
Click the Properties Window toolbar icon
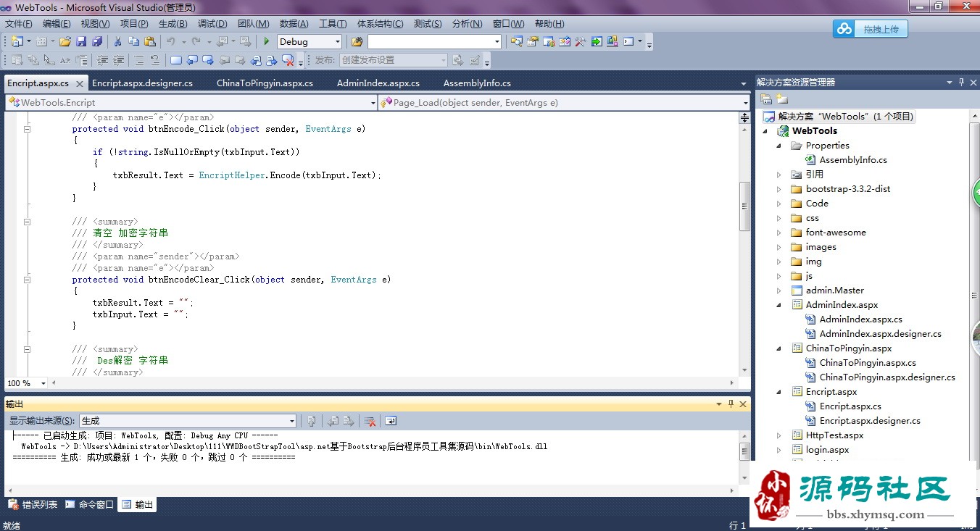[x=533, y=41]
